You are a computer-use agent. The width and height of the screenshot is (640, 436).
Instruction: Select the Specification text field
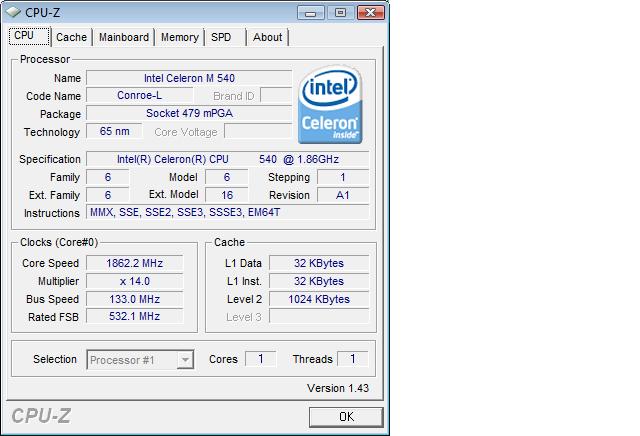[x=227, y=159]
